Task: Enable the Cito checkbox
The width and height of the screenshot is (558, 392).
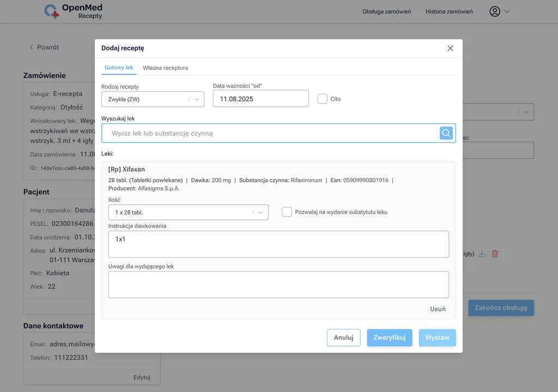Action: pos(323,99)
